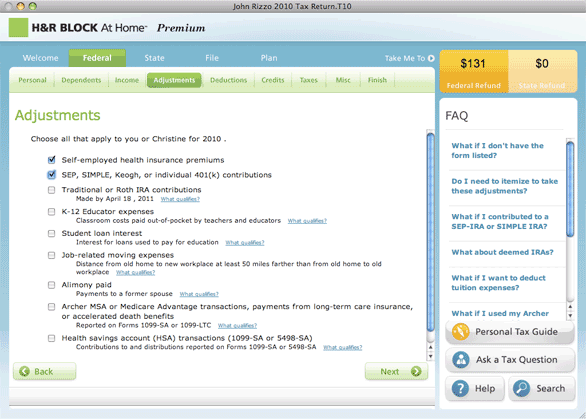Select the Plan tab
This screenshot has height=419, width=586.
[269, 58]
